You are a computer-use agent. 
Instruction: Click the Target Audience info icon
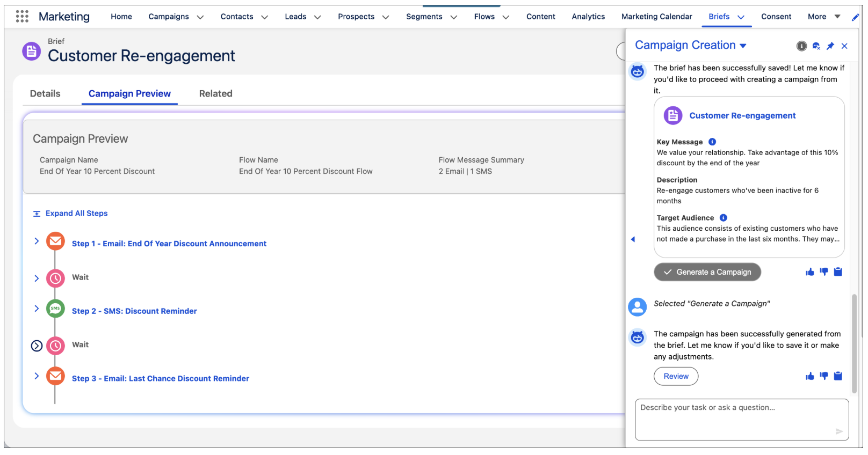(x=724, y=218)
